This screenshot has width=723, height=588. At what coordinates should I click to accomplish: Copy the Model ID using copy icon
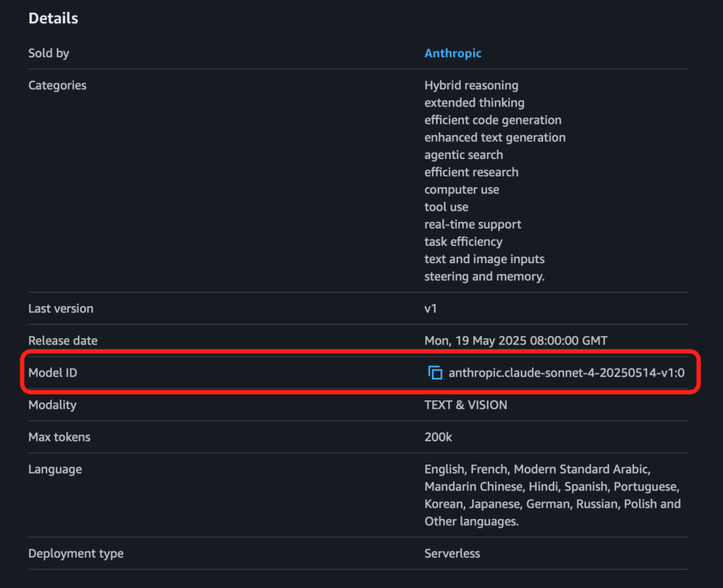pos(435,372)
